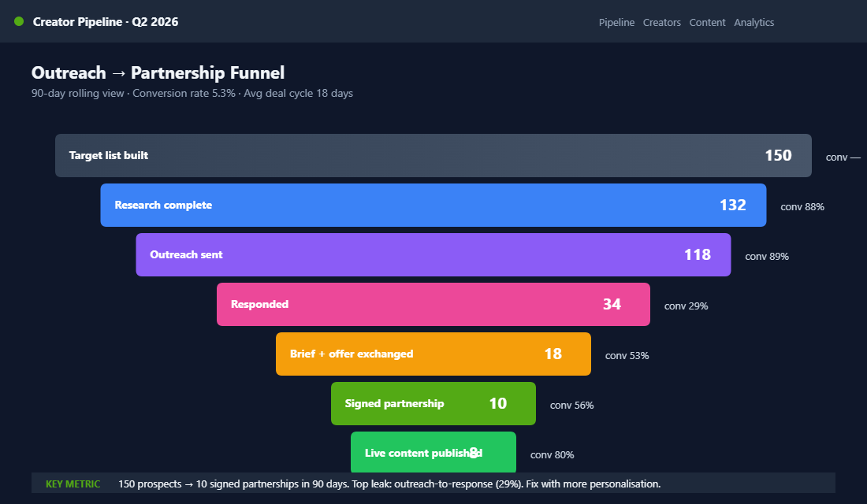867x504 pixels.
Task: Select the 'Responded' funnel segment
Action: 433,304
